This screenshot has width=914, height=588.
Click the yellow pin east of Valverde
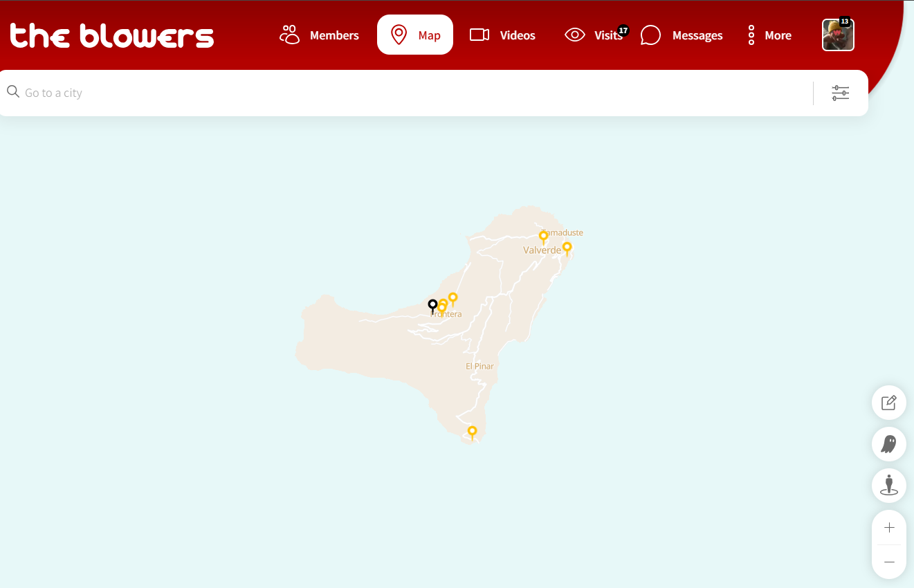567,249
